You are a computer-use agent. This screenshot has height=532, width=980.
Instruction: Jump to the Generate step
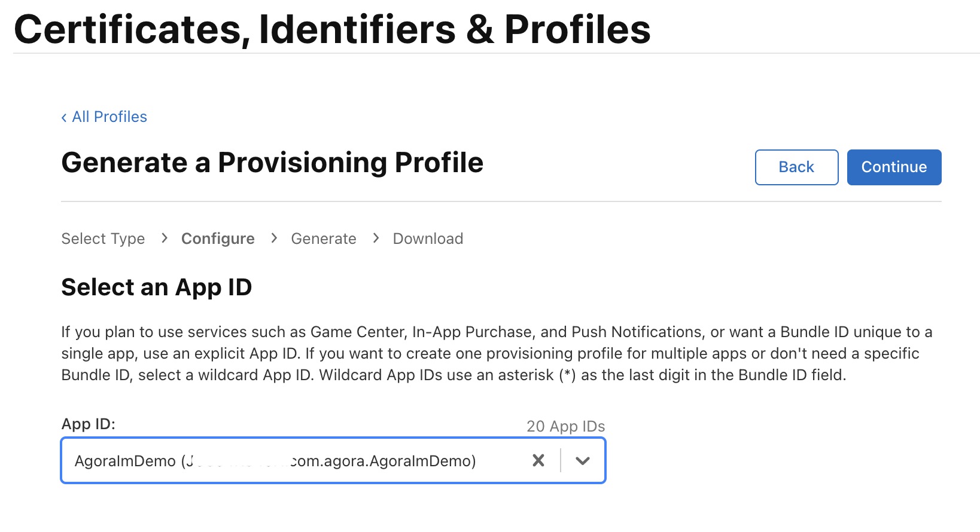coord(324,239)
